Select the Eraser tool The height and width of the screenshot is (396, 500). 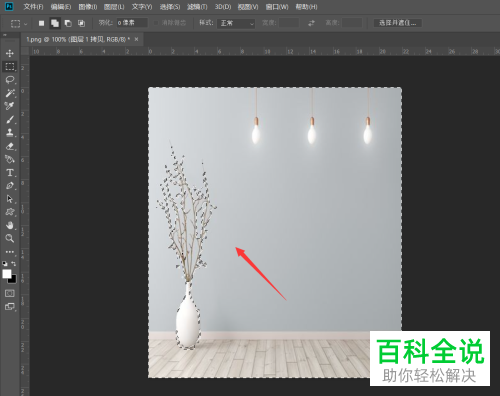[x=10, y=146]
